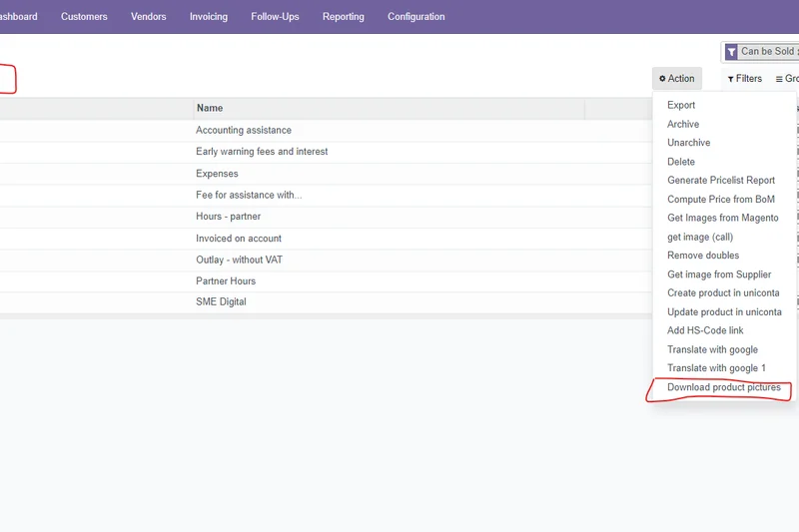This screenshot has width=799, height=532.
Task: Open the Invoiced on account row
Action: (x=327, y=239)
